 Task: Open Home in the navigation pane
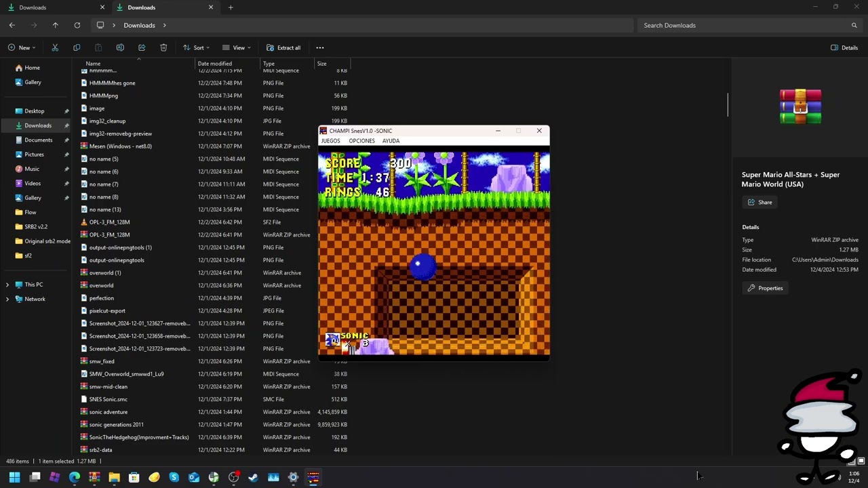32,68
